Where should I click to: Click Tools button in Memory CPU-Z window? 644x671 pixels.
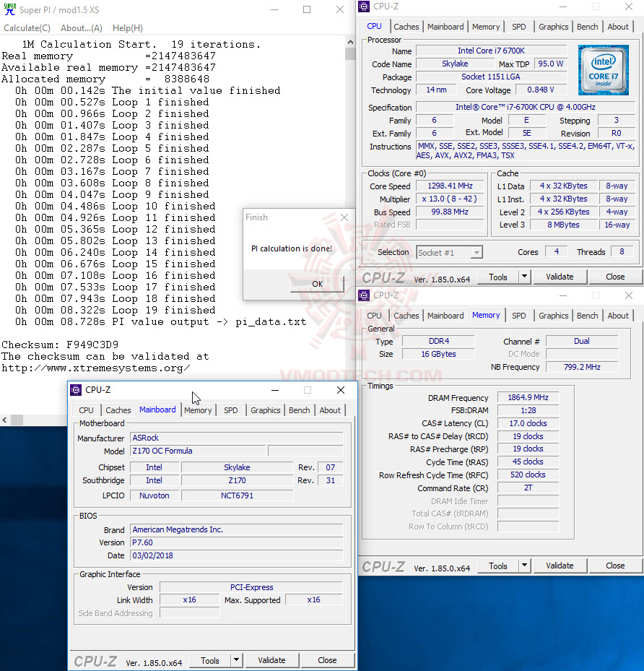pos(497,566)
